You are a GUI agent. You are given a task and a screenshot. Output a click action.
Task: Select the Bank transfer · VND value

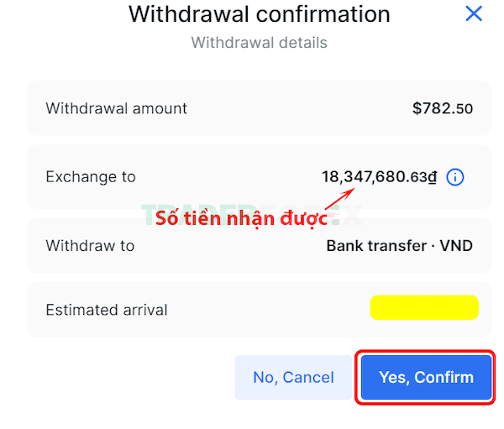tap(400, 246)
